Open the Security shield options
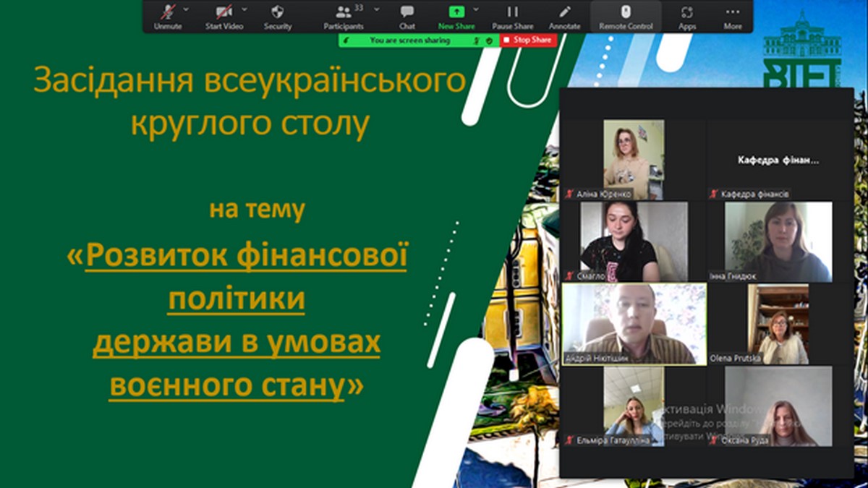 pyautogui.click(x=278, y=16)
